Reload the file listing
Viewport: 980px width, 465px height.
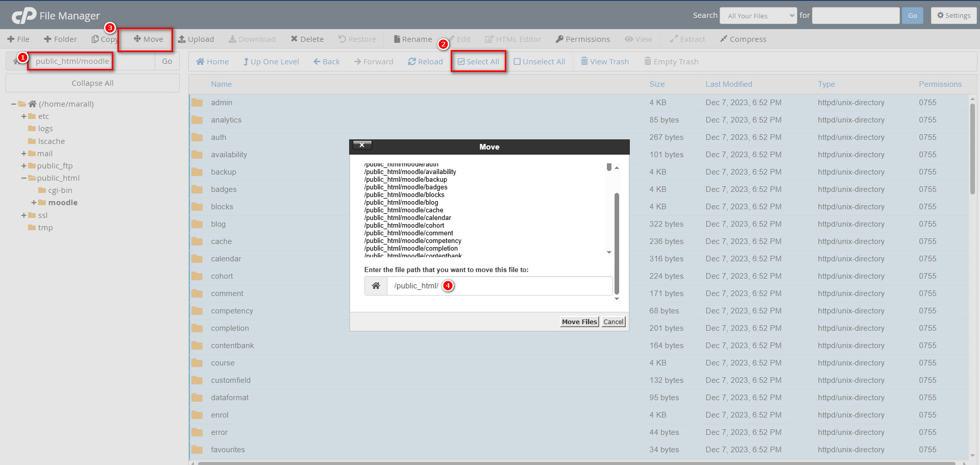425,61
